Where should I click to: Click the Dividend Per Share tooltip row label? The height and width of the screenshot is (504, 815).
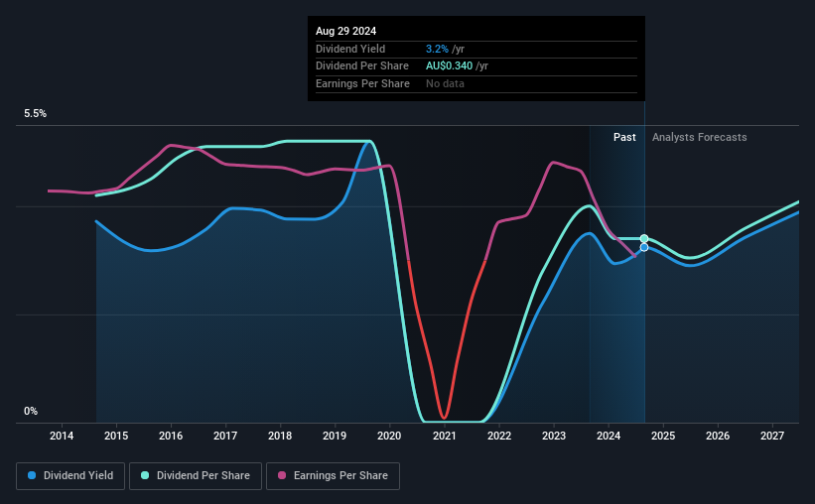361,66
